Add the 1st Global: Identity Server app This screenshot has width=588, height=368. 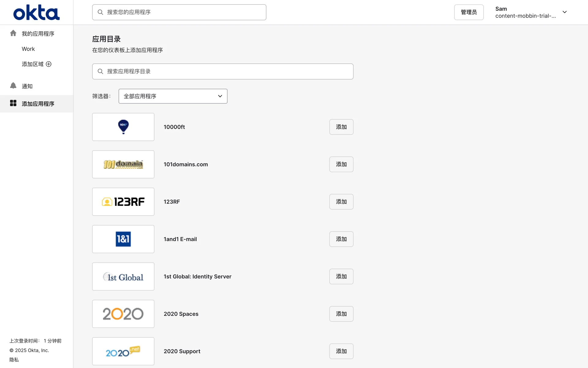(341, 277)
